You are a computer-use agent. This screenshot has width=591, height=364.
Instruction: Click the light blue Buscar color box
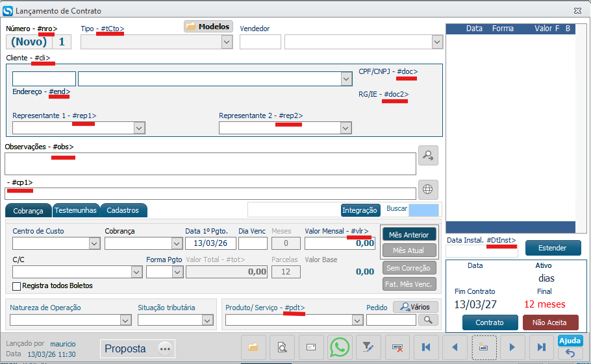[423, 210]
